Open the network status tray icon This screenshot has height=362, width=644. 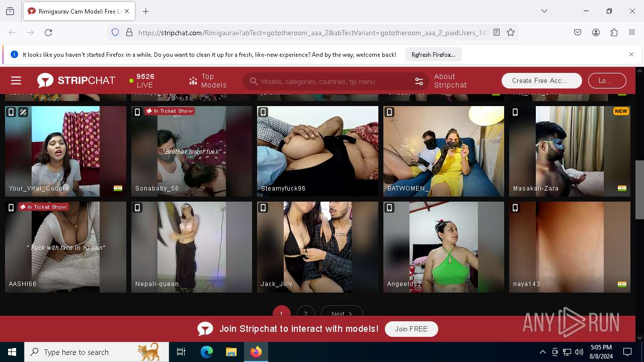tap(567, 352)
